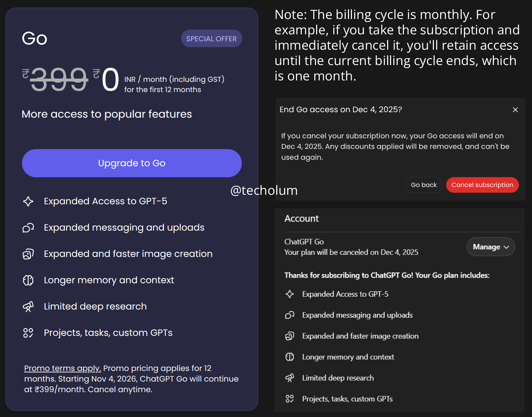Viewport: 532px width, 417px height.
Task: Click Go back in the cancel dialog
Action: [x=424, y=185]
